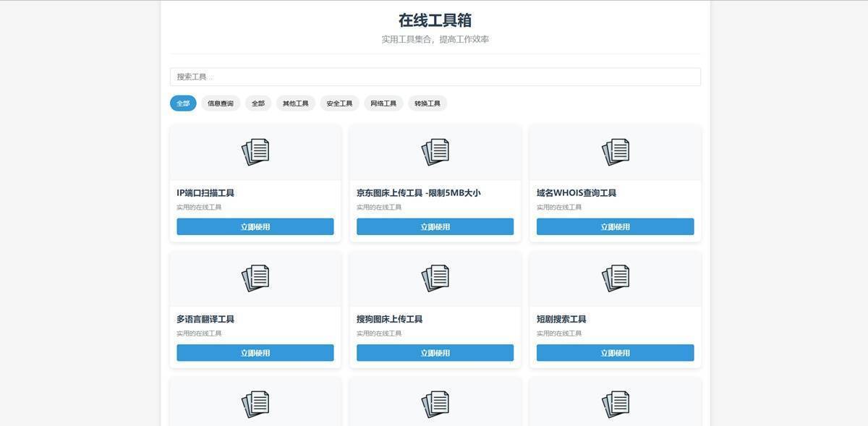Click 立即使用 under 搜狗图床上传工具

pyautogui.click(x=435, y=353)
